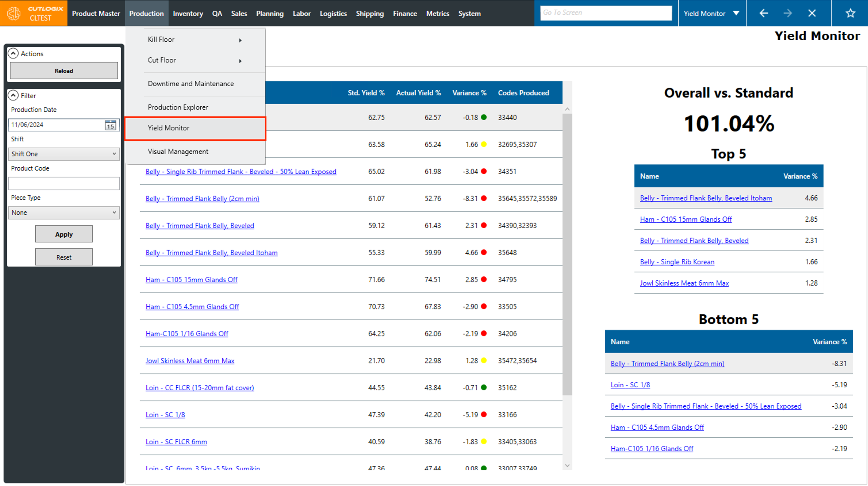This screenshot has width=868, height=486.
Task: Click the Reload button
Action: [64, 71]
